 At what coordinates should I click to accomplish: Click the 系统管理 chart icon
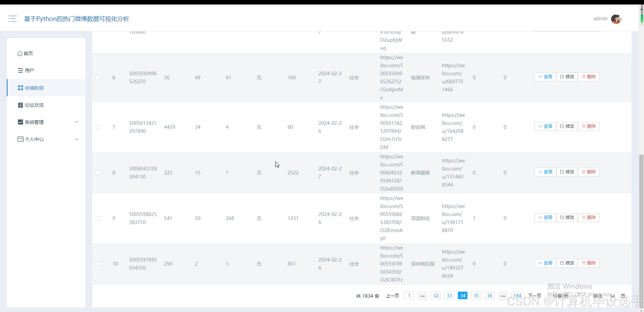[x=20, y=122]
